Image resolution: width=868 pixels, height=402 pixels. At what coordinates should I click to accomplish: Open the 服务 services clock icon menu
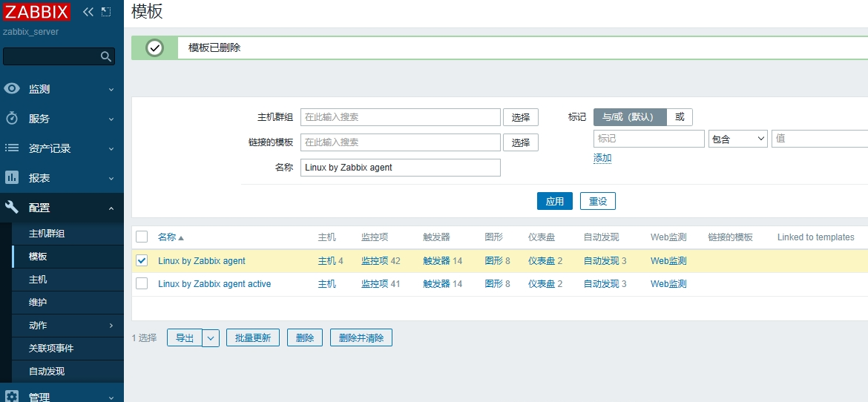[x=12, y=119]
